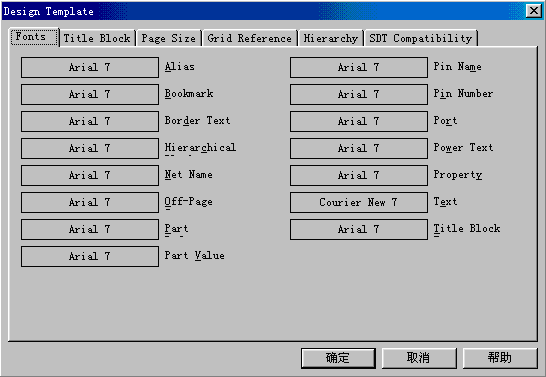Open the Part Value font button
The height and width of the screenshot is (377, 546).
[90, 256]
